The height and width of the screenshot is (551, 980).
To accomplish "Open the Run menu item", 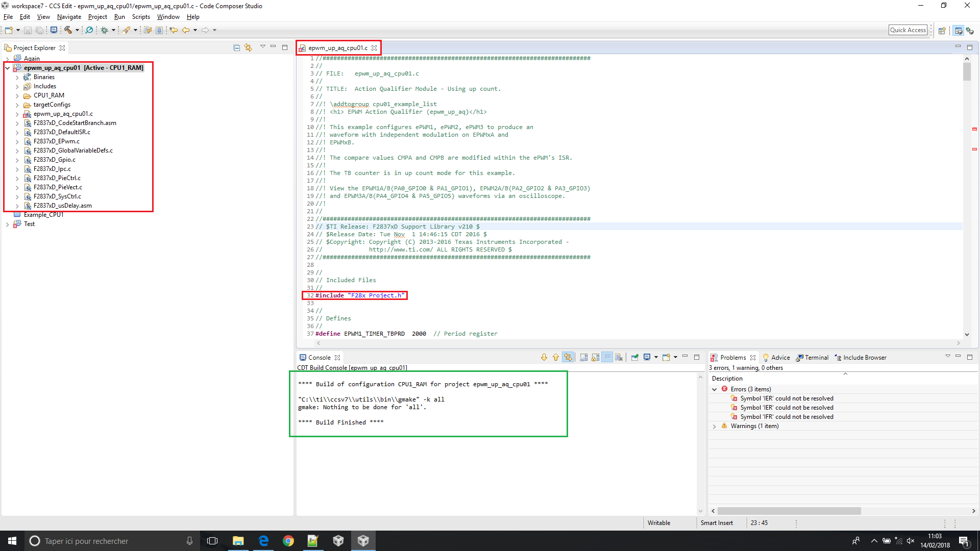I will pos(119,17).
